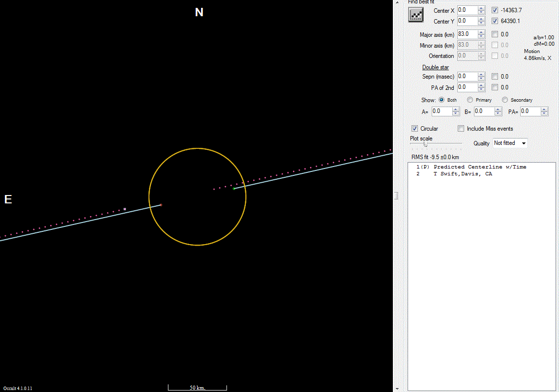Select the Primary radio button
This screenshot has height=392, width=559.
click(470, 100)
